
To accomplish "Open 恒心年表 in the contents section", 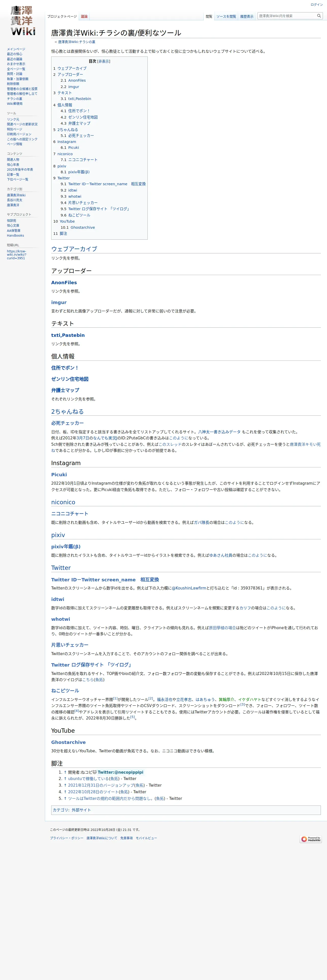I will (x=13, y=165).
